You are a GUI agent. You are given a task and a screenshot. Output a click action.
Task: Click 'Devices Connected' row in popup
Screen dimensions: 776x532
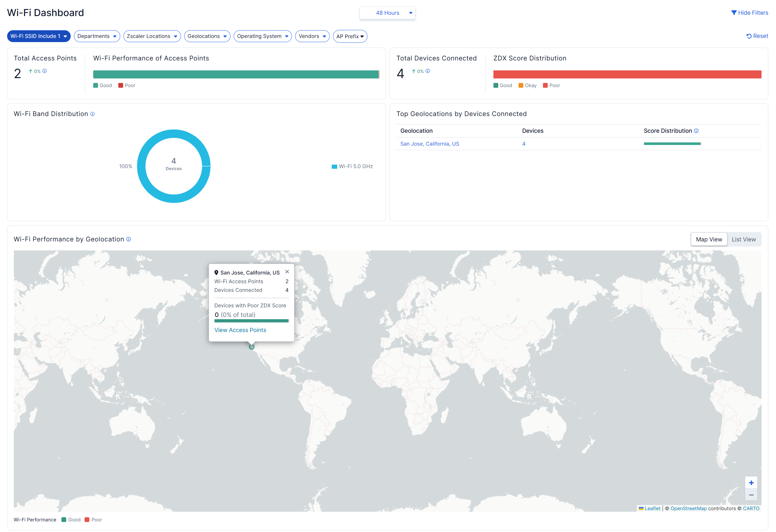coord(251,290)
